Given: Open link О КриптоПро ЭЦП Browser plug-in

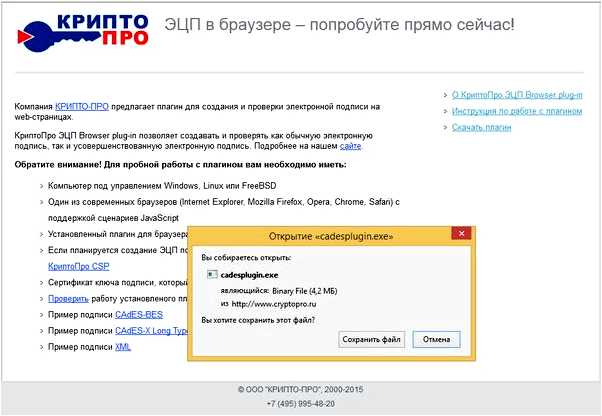Looking at the screenshot, I should [x=517, y=95].
